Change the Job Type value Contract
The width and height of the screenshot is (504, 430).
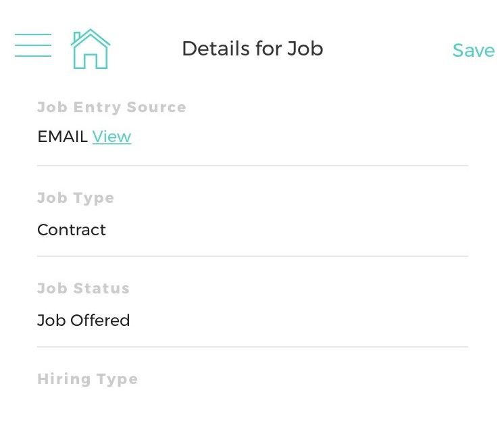click(x=72, y=230)
